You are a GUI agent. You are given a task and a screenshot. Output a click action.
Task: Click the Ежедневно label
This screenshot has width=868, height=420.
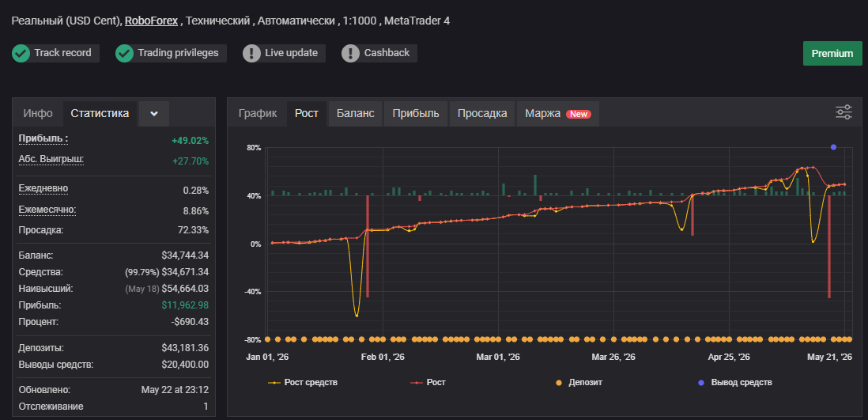(43, 188)
